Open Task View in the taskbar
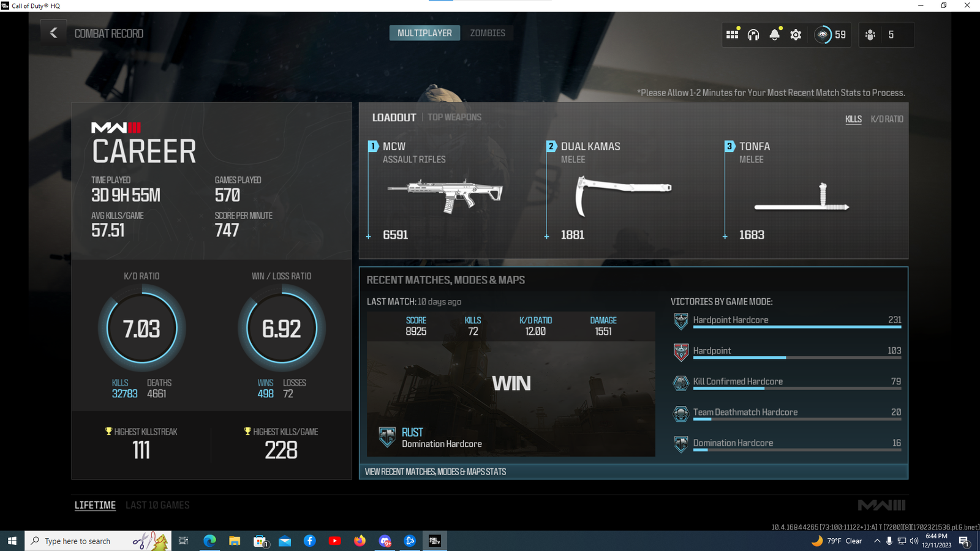The height and width of the screenshot is (551, 980). [183, 541]
